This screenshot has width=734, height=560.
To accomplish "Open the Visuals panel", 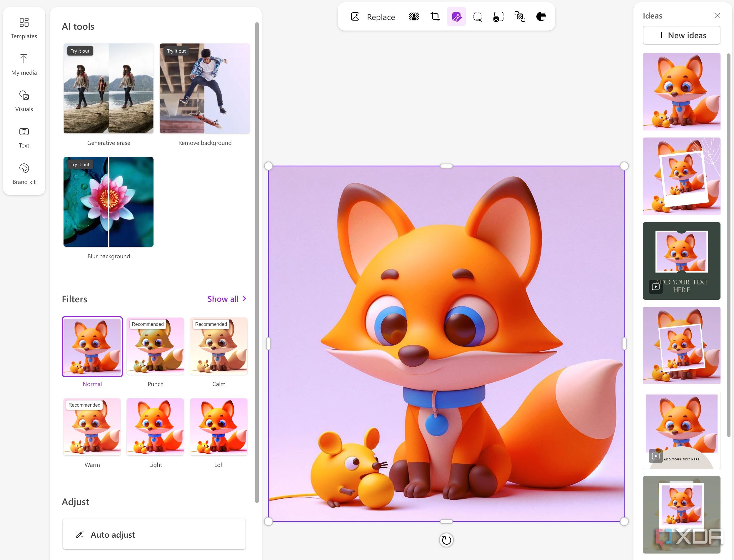I will tap(24, 101).
